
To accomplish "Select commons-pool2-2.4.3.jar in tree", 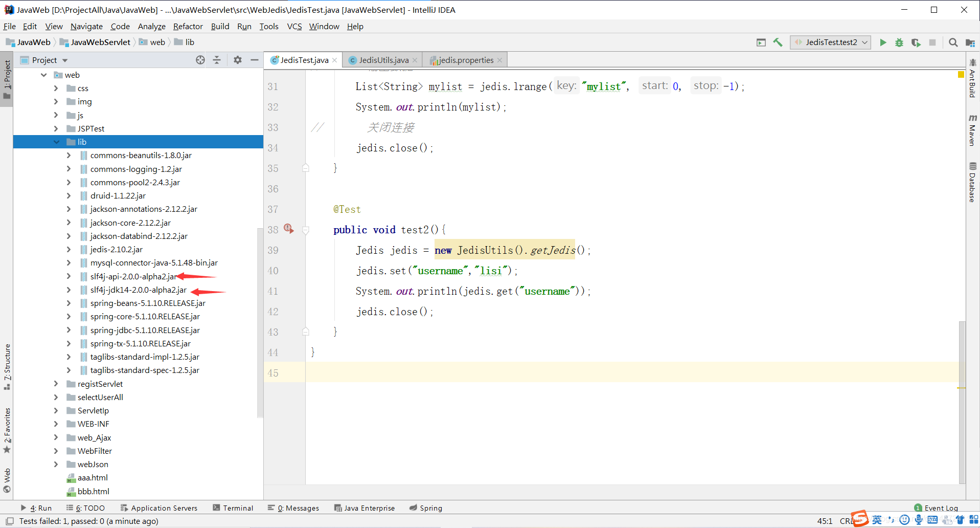I will 135,183.
